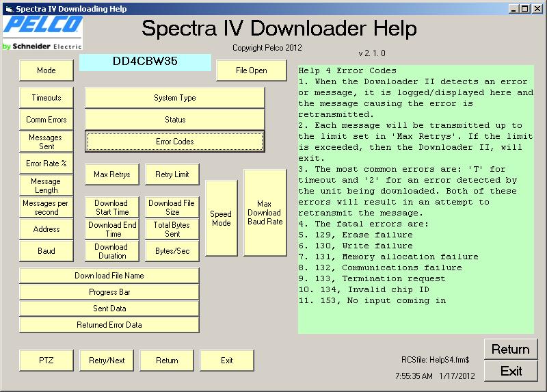The width and height of the screenshot is (547, 392).
Task: Click the small yellow Exit button
Action: pyautogui.click(x=227, y=361)
